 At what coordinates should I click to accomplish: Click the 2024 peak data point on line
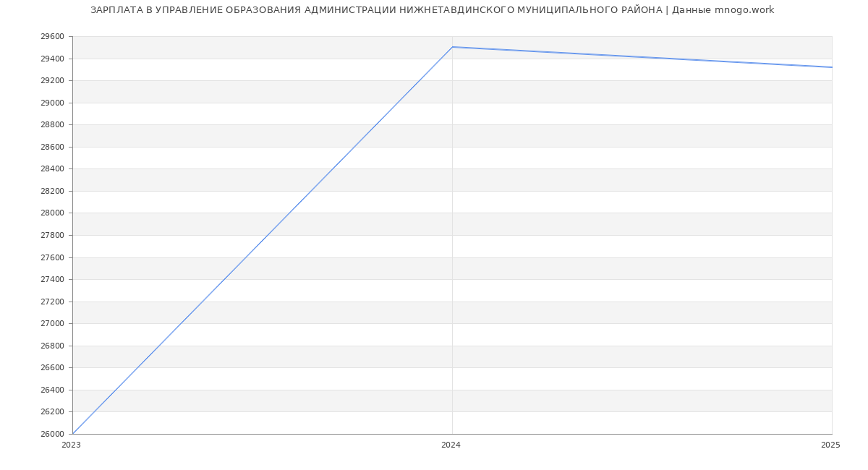tap(452, 47)
